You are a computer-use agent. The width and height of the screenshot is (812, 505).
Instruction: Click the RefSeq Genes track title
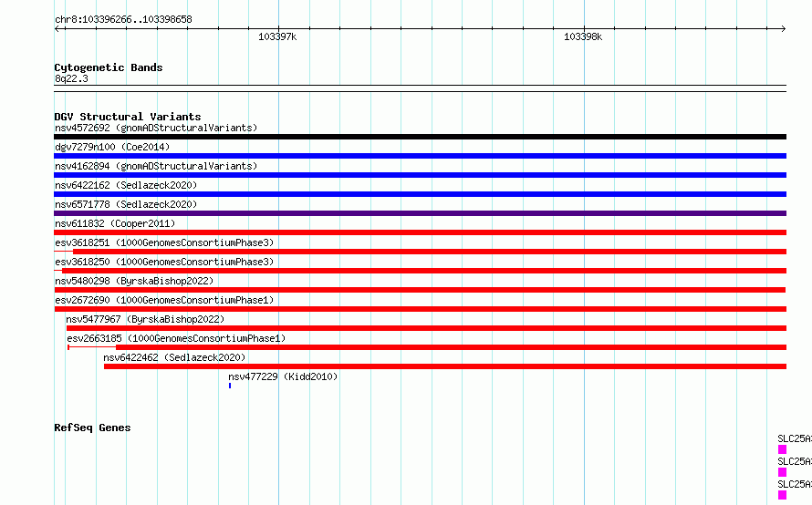coord(92,428)
